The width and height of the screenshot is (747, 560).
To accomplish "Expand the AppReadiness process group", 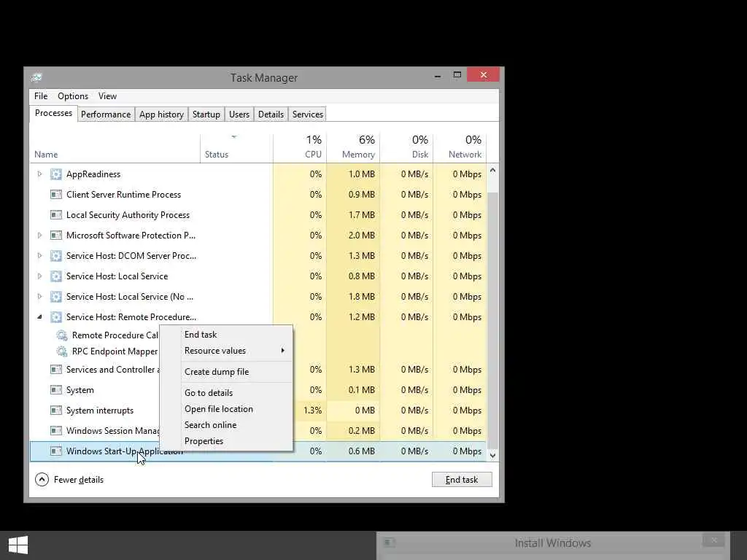I will coord(39,174).
